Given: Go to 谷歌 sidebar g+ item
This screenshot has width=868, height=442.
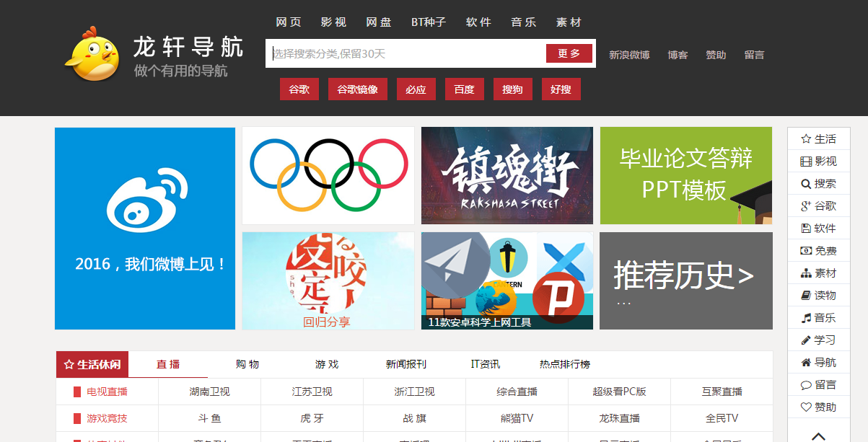Looking at the screenshot, I should coord(818,206).
